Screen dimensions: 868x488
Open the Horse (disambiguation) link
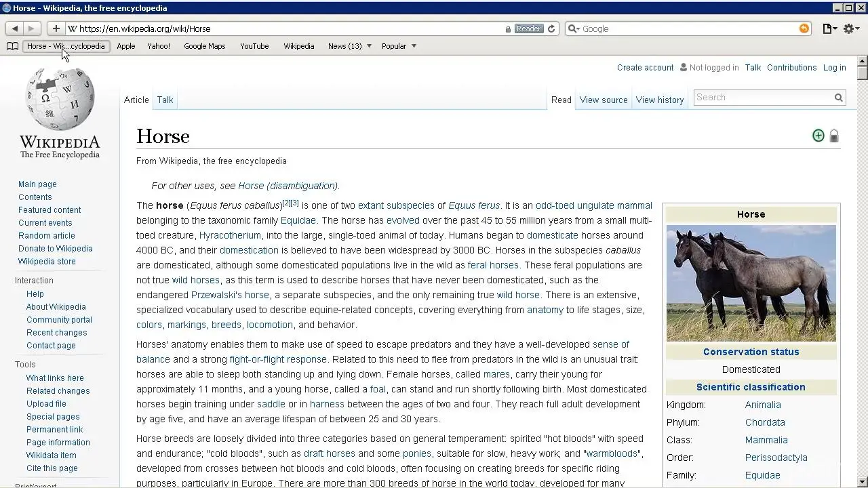[x=288, y=185]
